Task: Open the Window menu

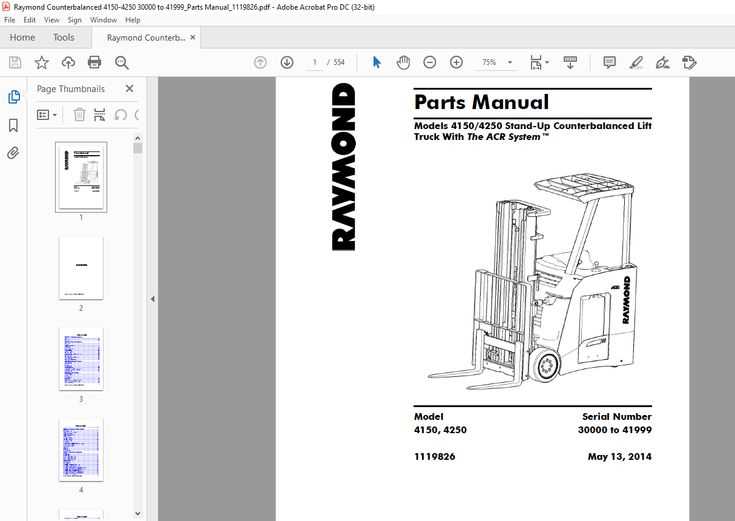Action: click(103, 20)
